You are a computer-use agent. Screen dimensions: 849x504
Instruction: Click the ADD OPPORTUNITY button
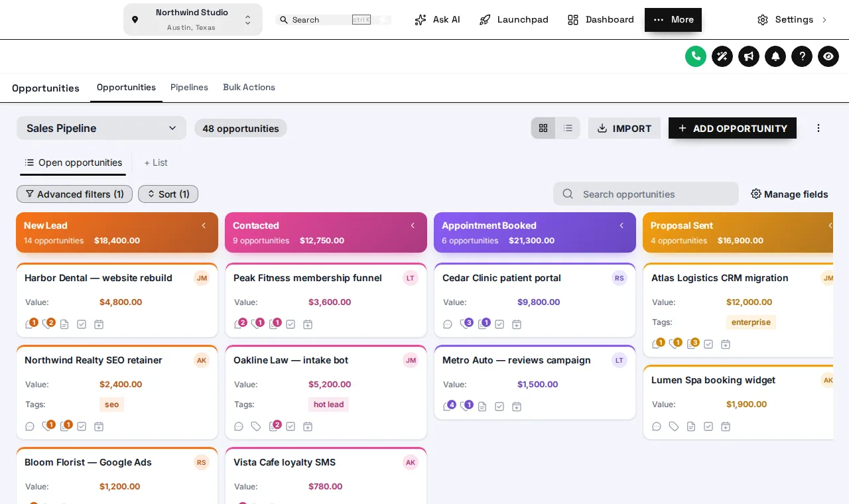click(732, 128)
